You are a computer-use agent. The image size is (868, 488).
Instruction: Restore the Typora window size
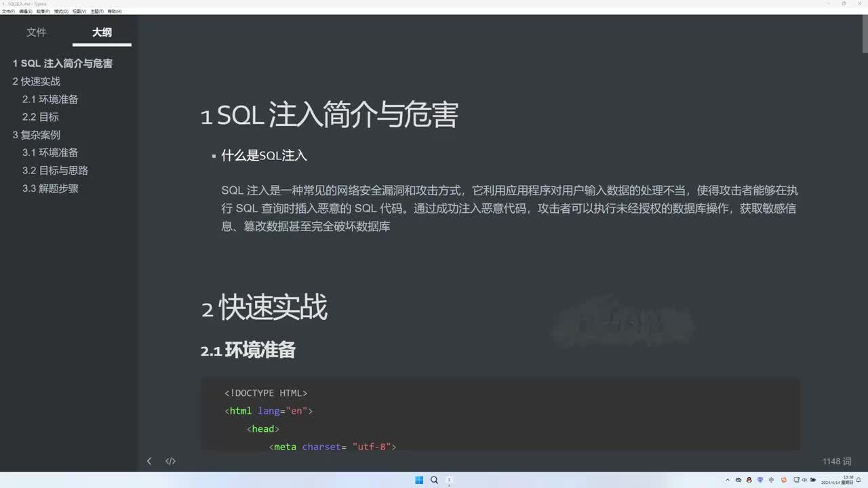pyautogui.click(x=844, y=3)
